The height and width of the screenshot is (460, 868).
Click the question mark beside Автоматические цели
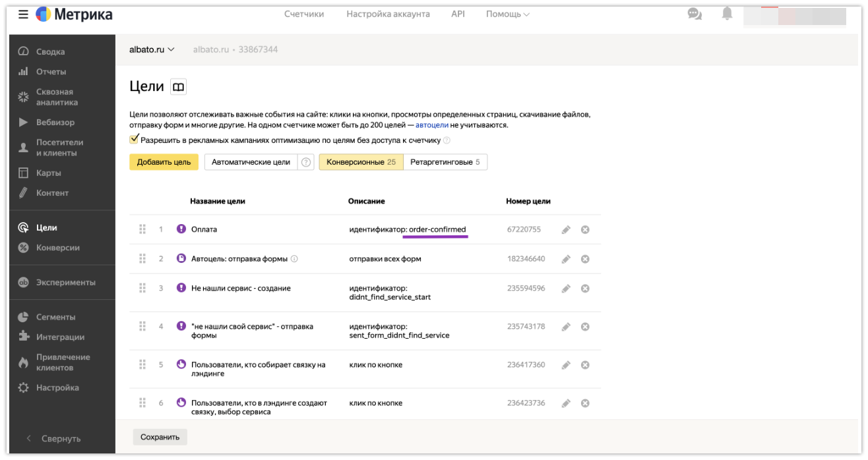306,162
